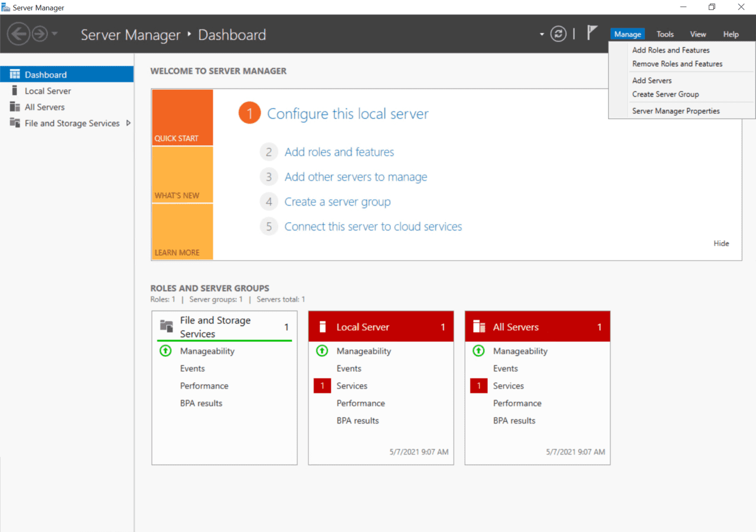Open BPA results in File and Storage tile
This screenshot has height=532, width=756.
(x=201, y=403)
